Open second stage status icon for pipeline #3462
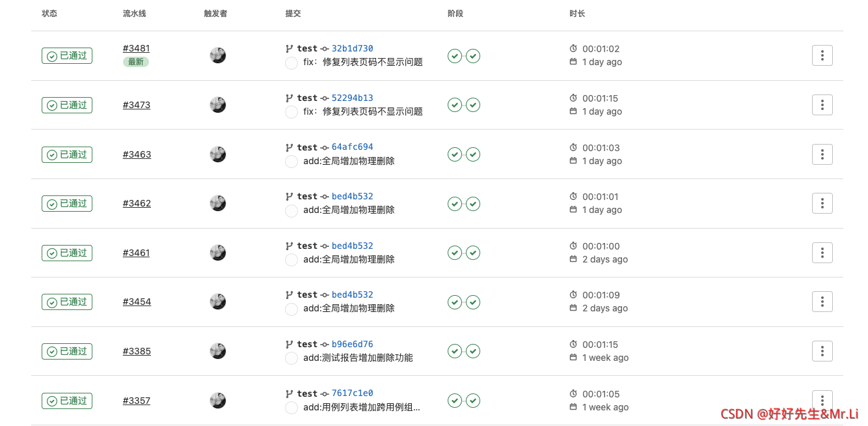The width and height of the screenshot is (868, 426). click(x=473, y=204)
